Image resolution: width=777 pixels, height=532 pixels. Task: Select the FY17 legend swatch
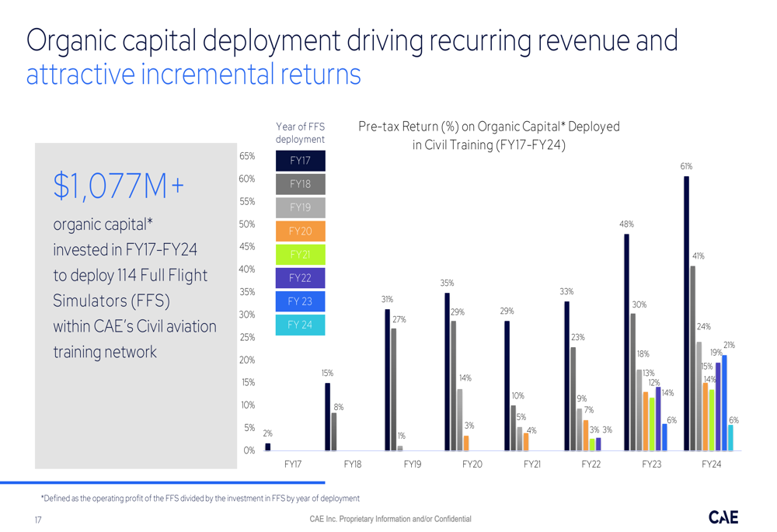pos(300,161)
